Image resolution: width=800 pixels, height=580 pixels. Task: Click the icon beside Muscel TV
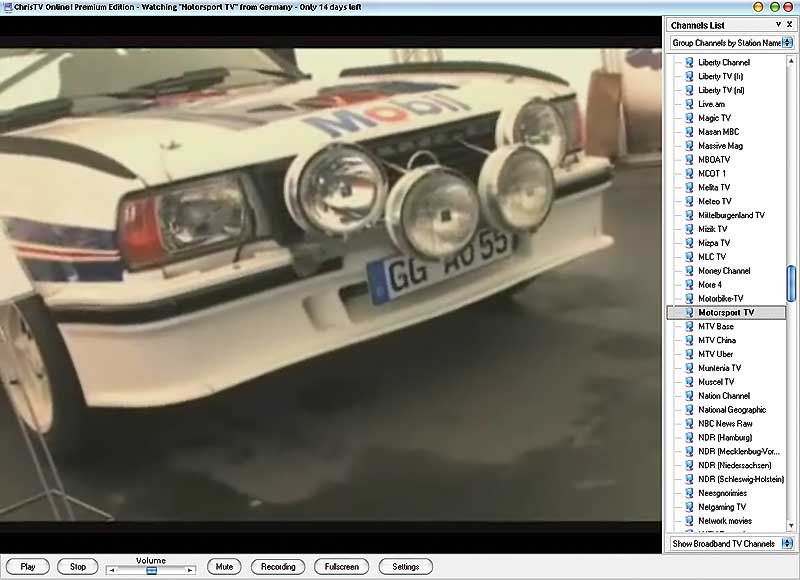click(689, 382)
